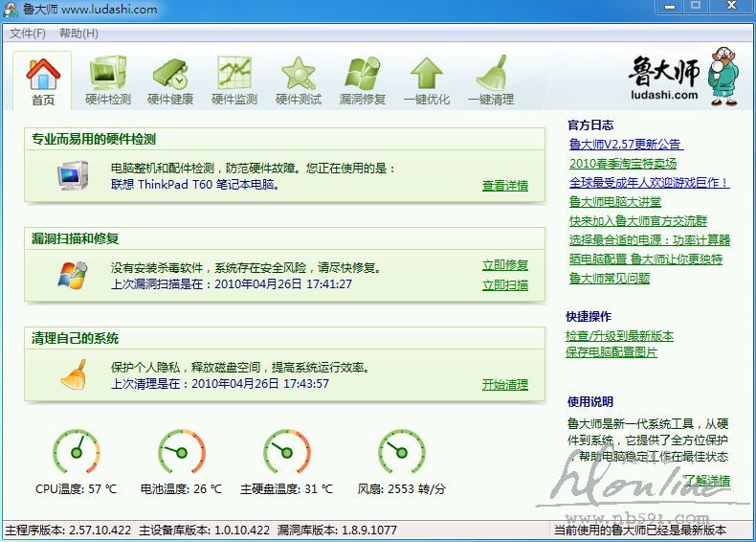Click the CPU温度 temperature gauge
This screenshot has width=756, height=542.
click(x=77, y=453)
